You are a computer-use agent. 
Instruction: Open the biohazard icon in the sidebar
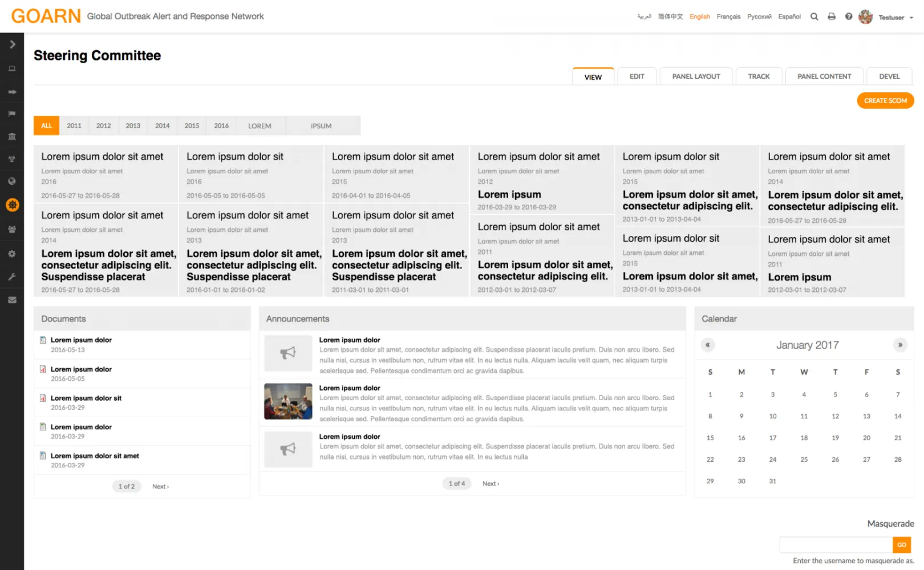(12, 159)
